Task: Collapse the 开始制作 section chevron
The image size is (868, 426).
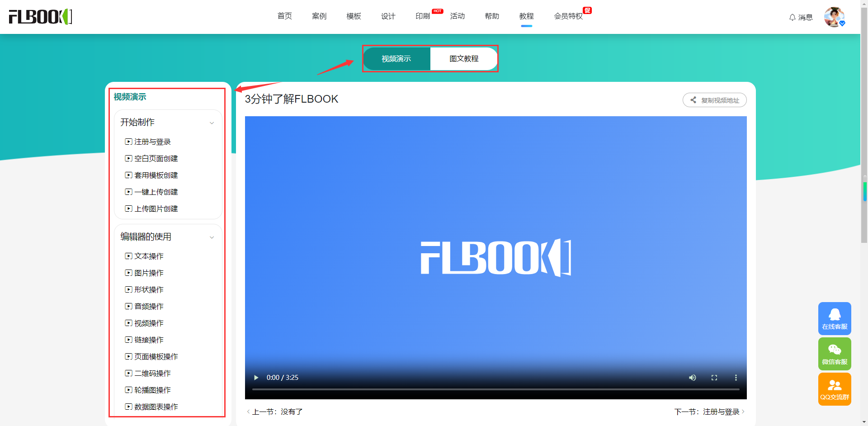Action: pos(212,123)
